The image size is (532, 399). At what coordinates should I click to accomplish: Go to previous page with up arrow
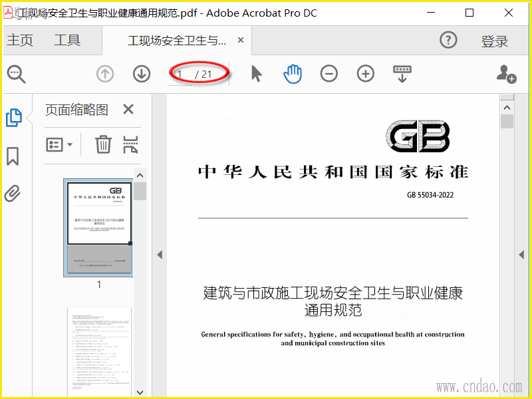point(105,74)
